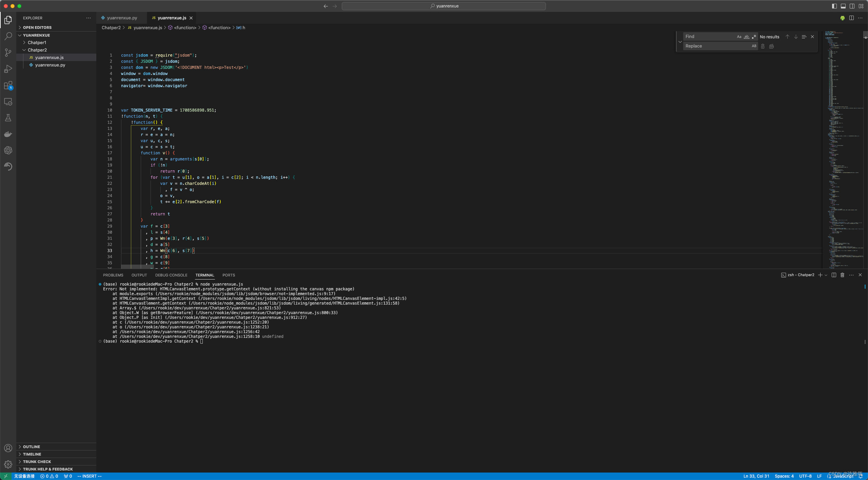Open the Testing flask view
The height and width of the screenshot is (480, 868).
[x=8, y=118]
